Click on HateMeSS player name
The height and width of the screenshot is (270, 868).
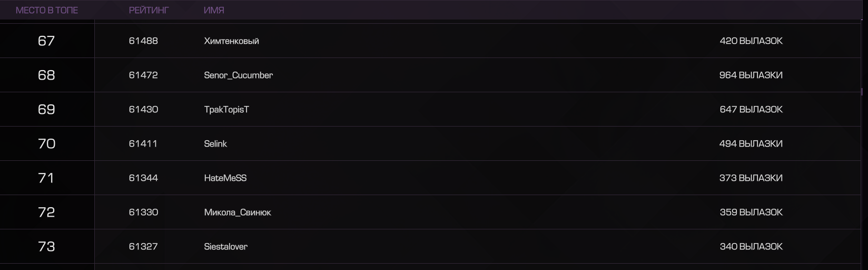225,178
